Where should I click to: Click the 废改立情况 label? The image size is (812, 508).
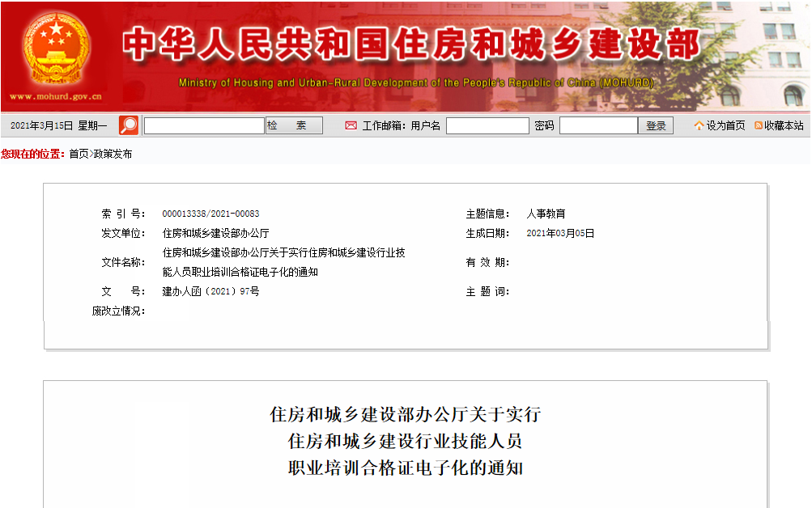click(118, 311)
